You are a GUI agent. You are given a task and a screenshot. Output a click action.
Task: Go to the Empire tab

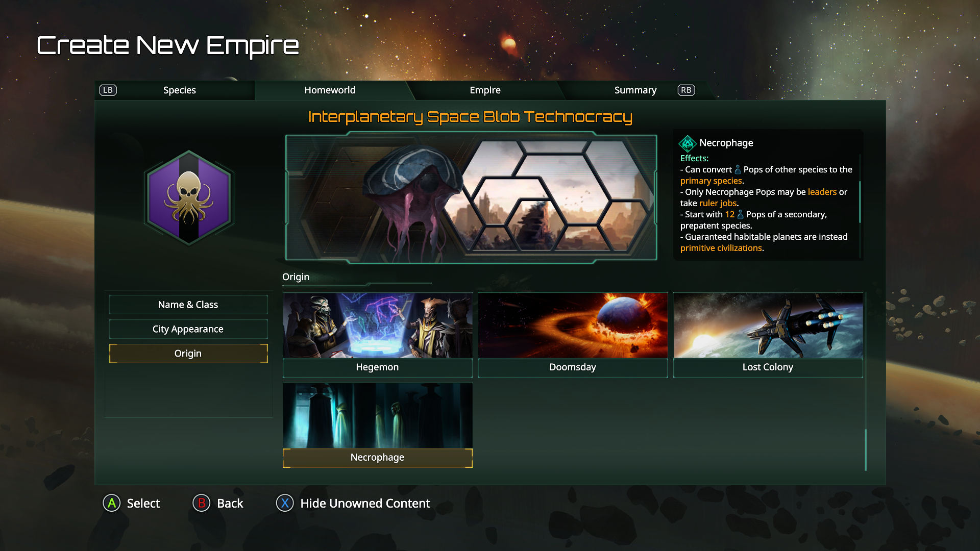[x=485, y=90]
